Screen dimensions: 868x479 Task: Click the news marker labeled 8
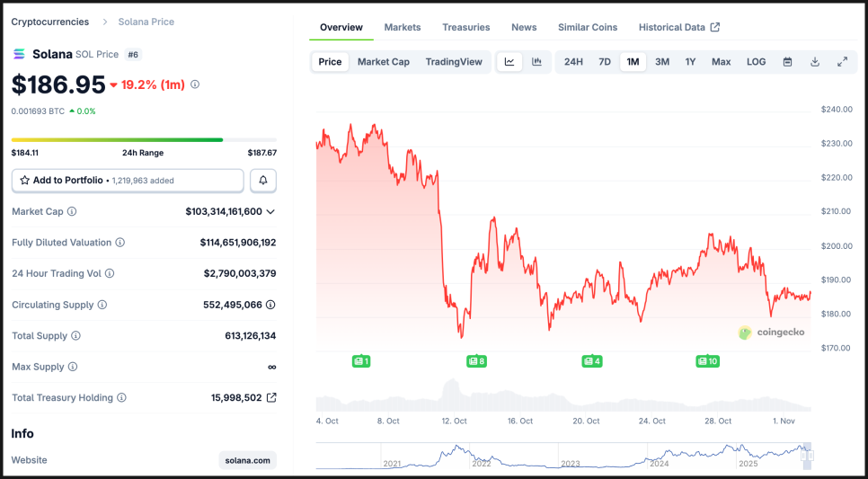(x=476, y=361)
